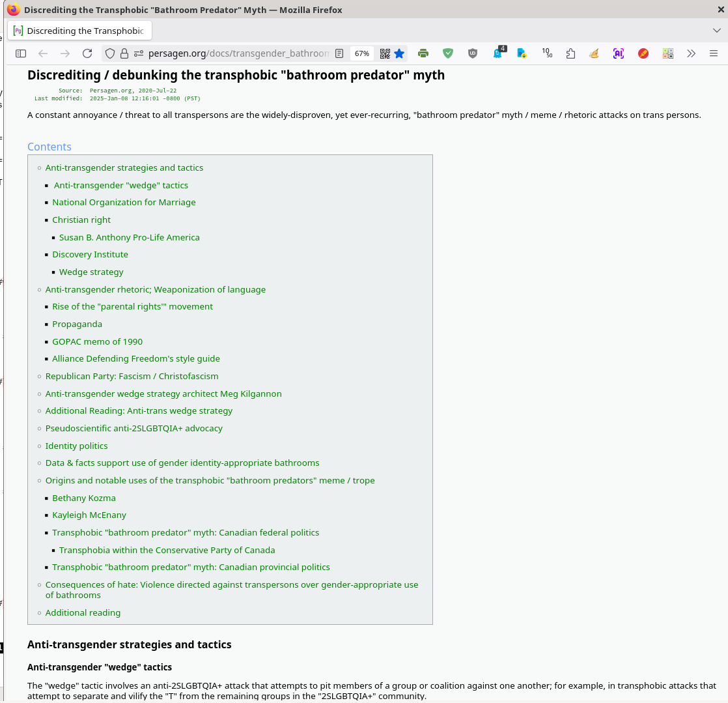Toggle Reader View for this page

point(339,53)
